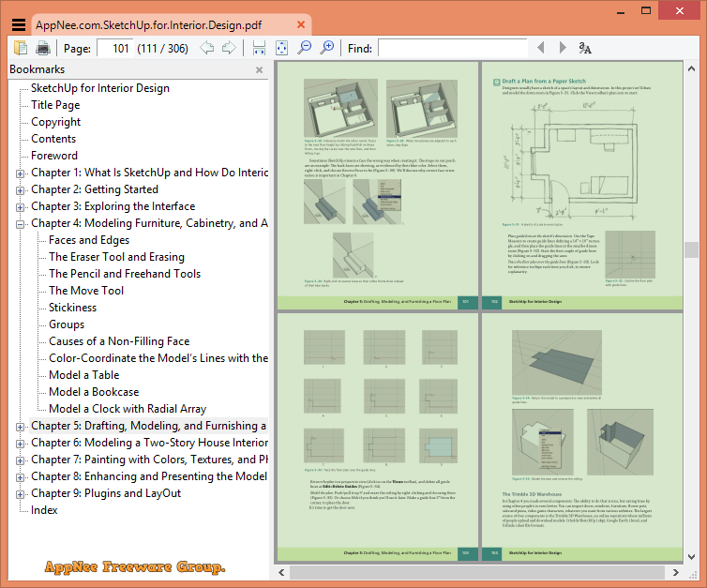
Task: Jump to Model a Bookcase bookmark
Action: point(94,392)
